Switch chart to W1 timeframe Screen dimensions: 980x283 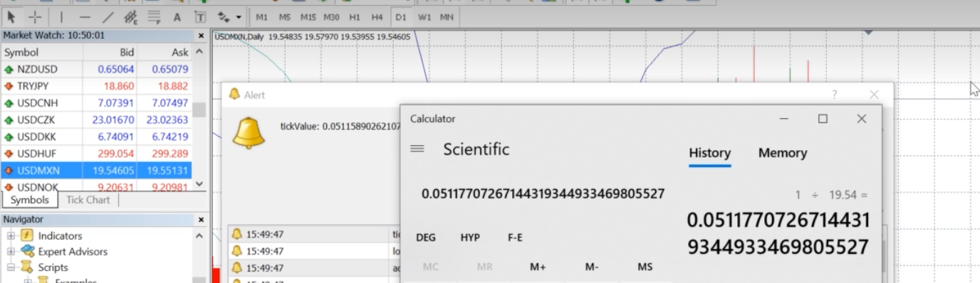coord(424,16)
